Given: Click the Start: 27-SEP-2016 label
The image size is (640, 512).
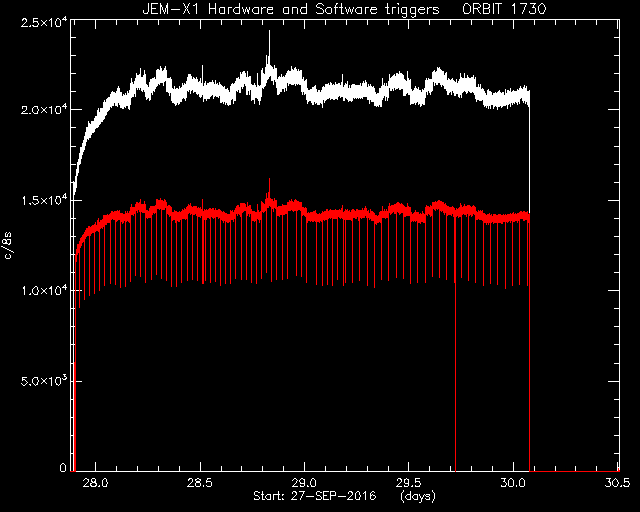Looking at the screenshot, I should (314, 496).
